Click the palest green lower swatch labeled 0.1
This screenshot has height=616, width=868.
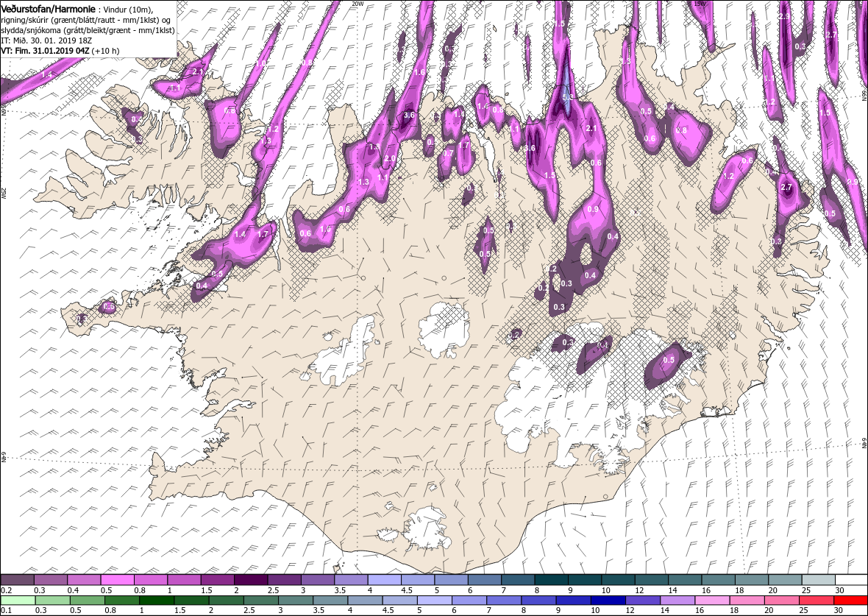(18, 601)
